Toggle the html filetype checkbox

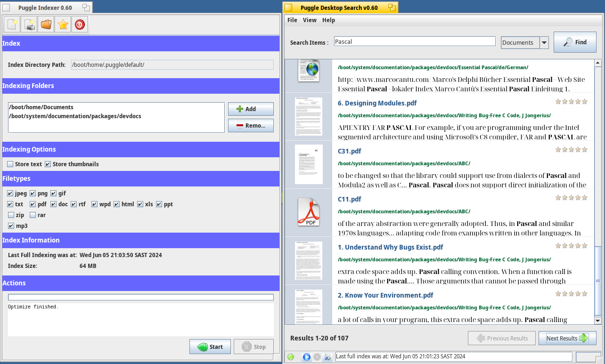pos(117,204)
